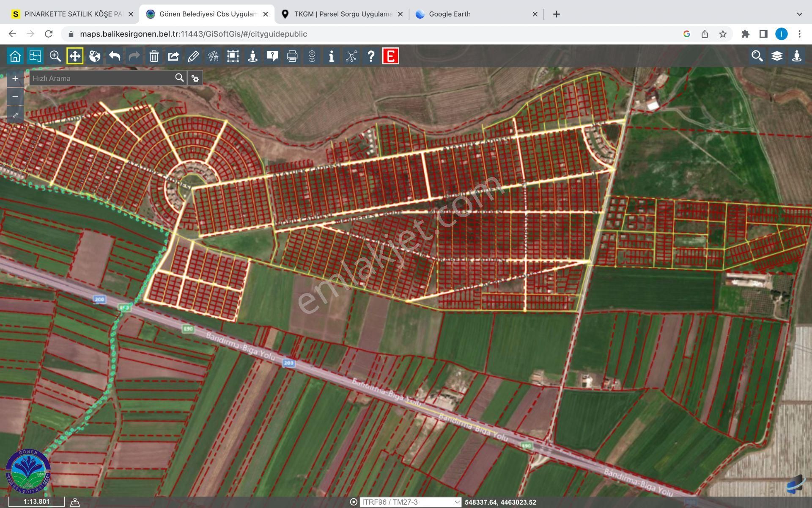Viewport: 812px width, 508px height.
Task: Open the info query tool
Action: click(332, 56)
